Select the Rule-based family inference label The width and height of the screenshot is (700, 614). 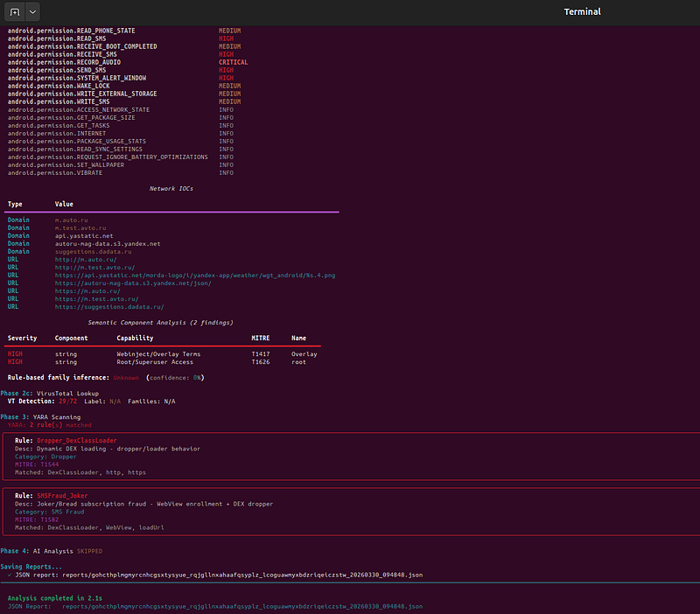58,378
